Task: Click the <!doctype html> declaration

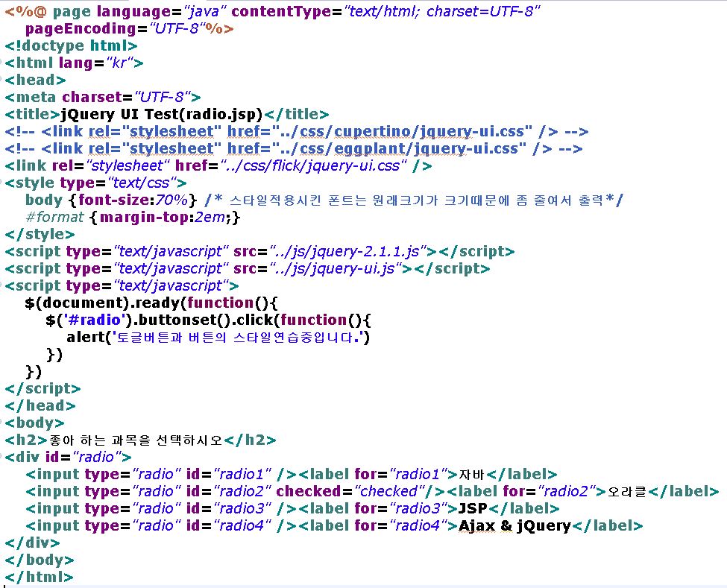Action: pyautogui.click(x=71, y=46)
